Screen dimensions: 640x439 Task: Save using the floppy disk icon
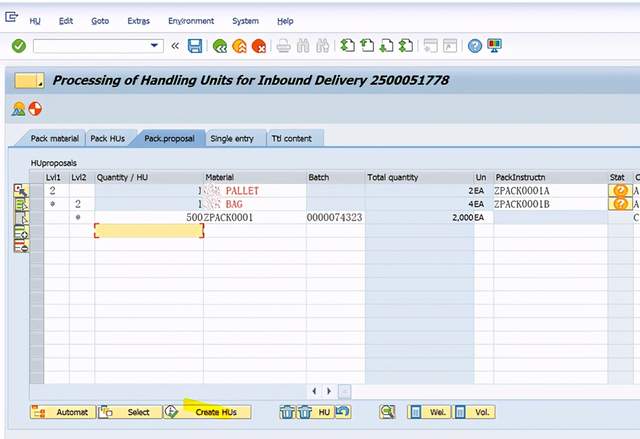(195, 46)
